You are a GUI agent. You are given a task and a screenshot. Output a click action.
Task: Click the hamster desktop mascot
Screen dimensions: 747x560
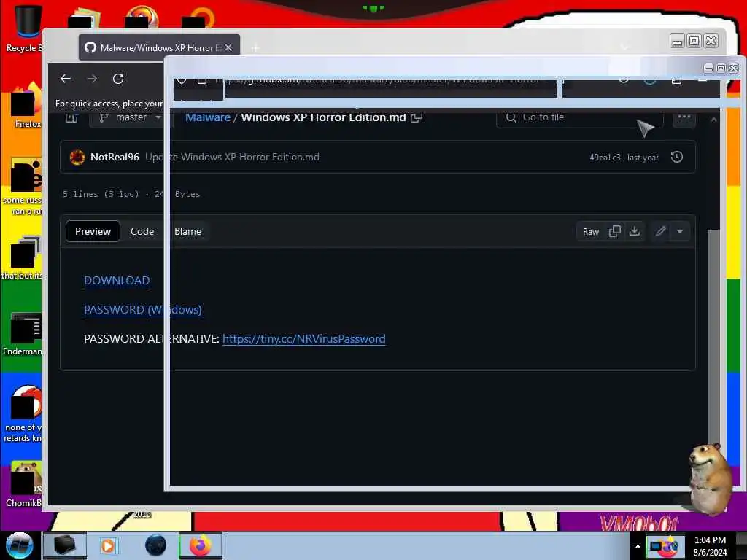coord(710,478)
